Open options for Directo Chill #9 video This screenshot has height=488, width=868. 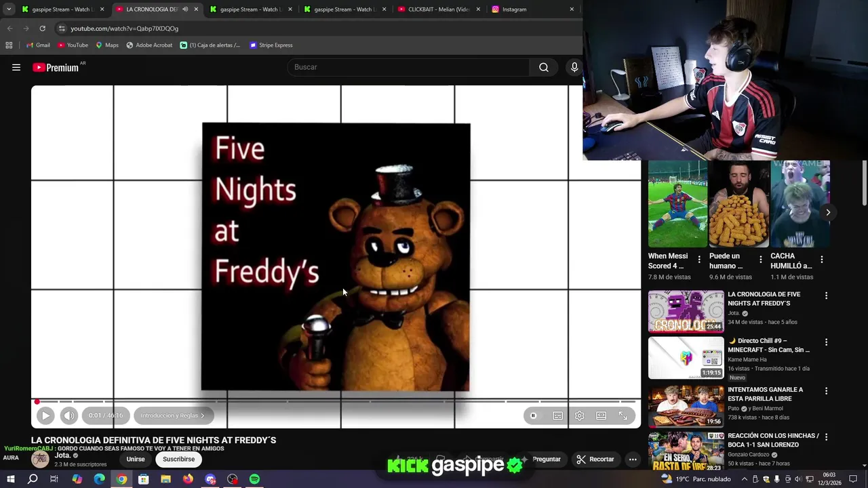[x=826, y=342]
